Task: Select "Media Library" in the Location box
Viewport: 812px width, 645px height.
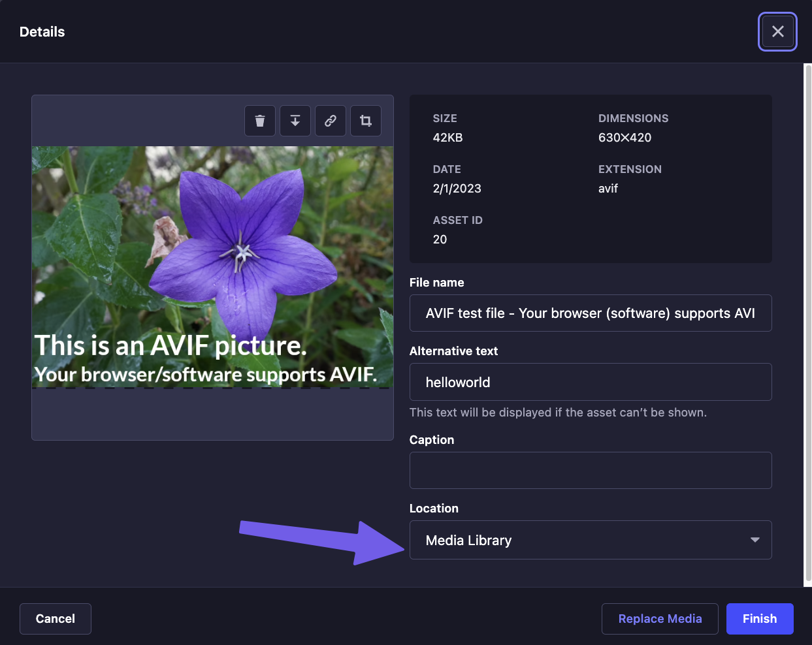Action: coord(468,540)
